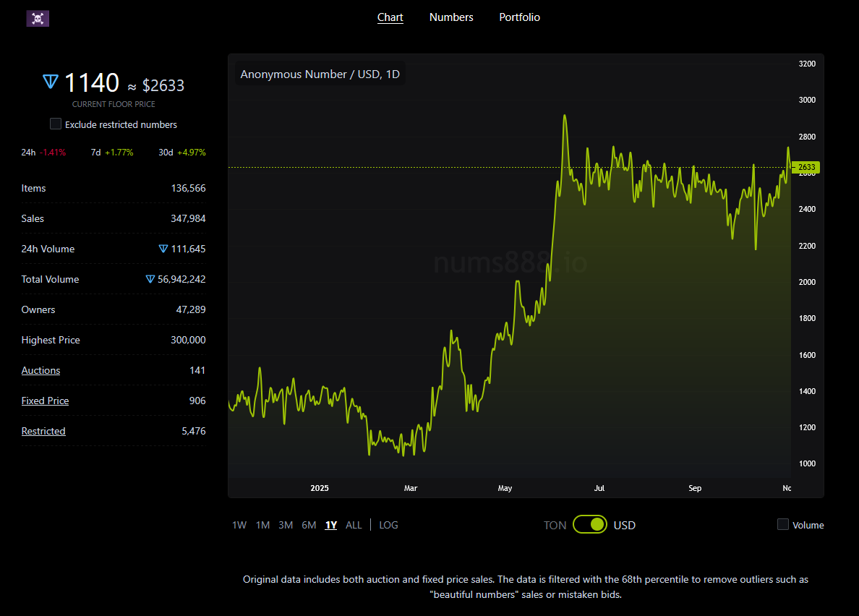Viewport: 859px width, 616px height.
Task: Click the Owners value 47,289
Action: [x=191, y=310]
